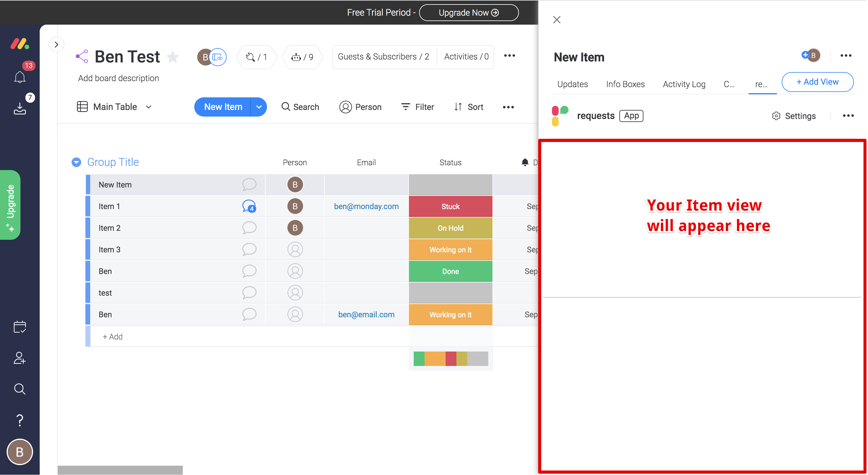
Task: Switch to the Activity Log tab
Action: (x=684, y=84)
